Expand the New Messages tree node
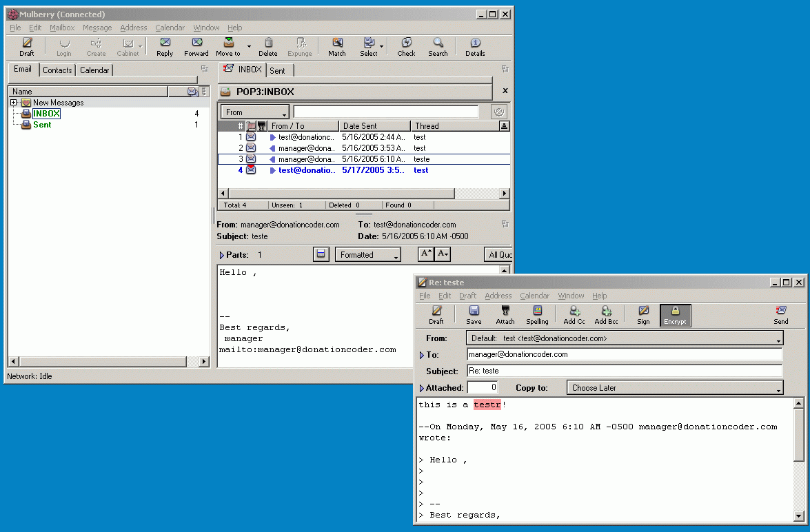The width and height of the screenshot is (810, 532). [x=13, y=102]
